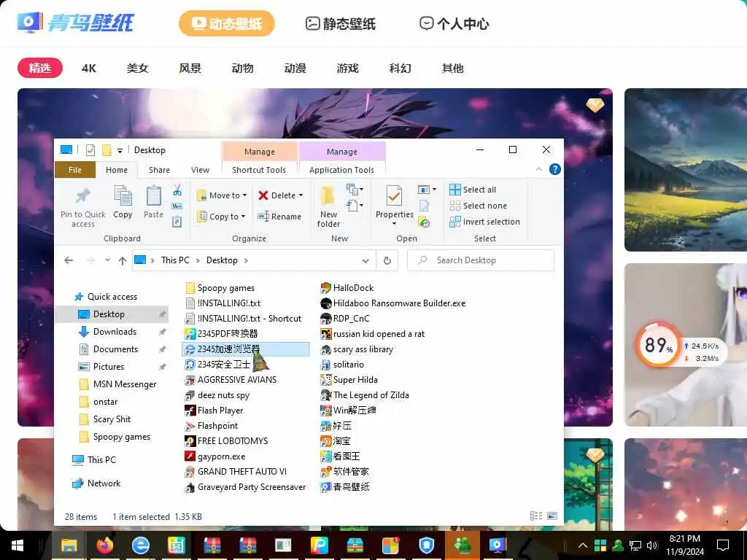Image resolution: width=747 pixels, height=560 pixels.
Task: Switch to the View tab
Action: [x=200, y=170]
